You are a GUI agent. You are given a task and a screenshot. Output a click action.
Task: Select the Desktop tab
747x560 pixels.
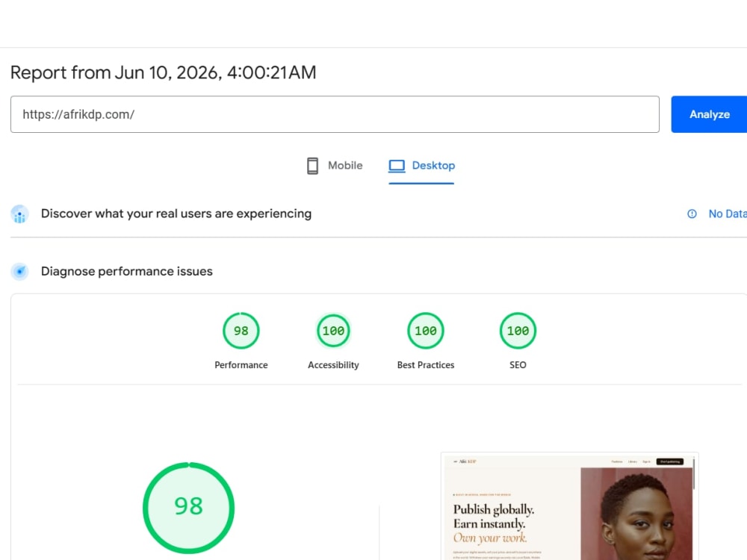point(421,166)
